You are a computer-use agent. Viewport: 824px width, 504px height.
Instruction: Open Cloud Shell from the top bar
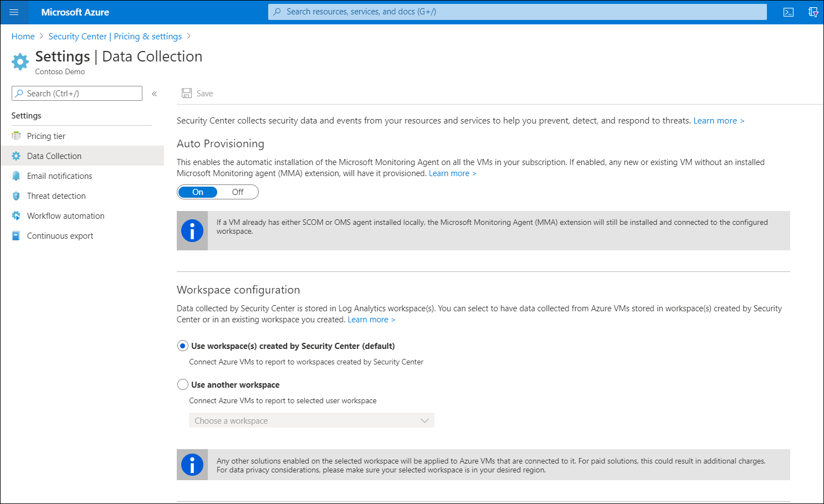(x=789, y=12)
